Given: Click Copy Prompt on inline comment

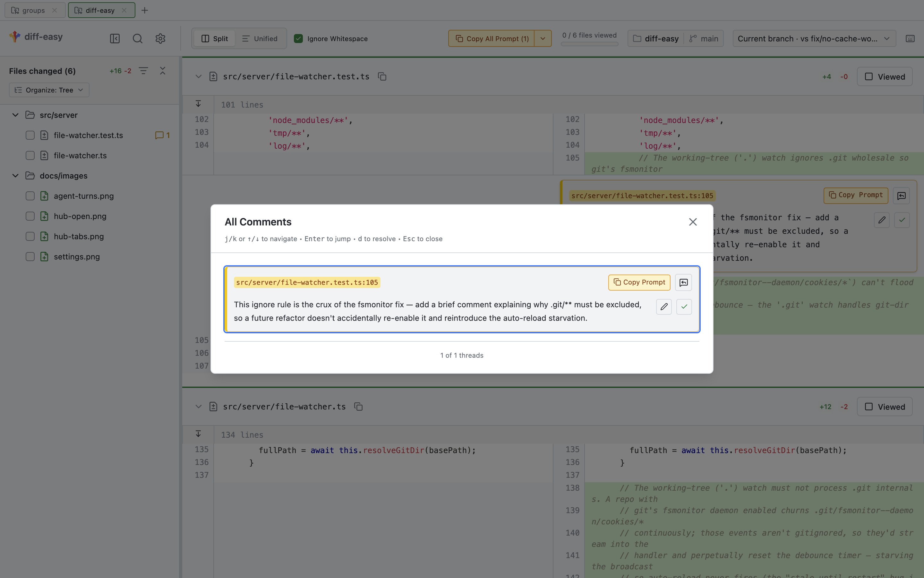Looking at the screenshot, I should tap(856, 195).
